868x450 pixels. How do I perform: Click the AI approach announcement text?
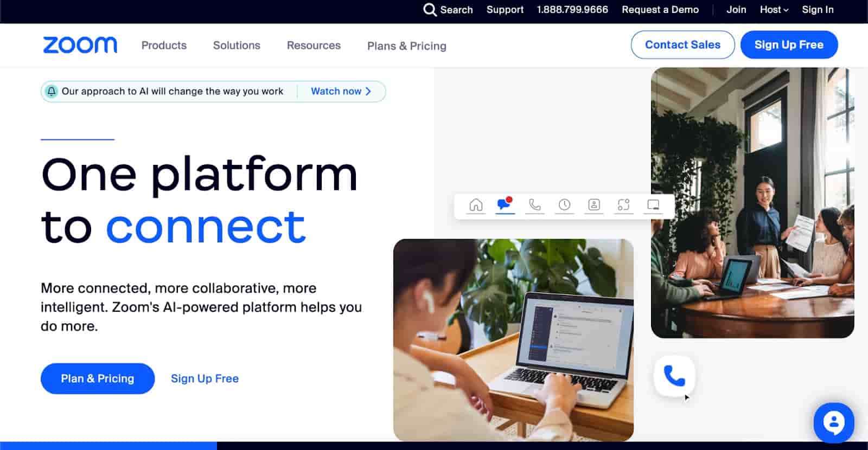point(173,91)
